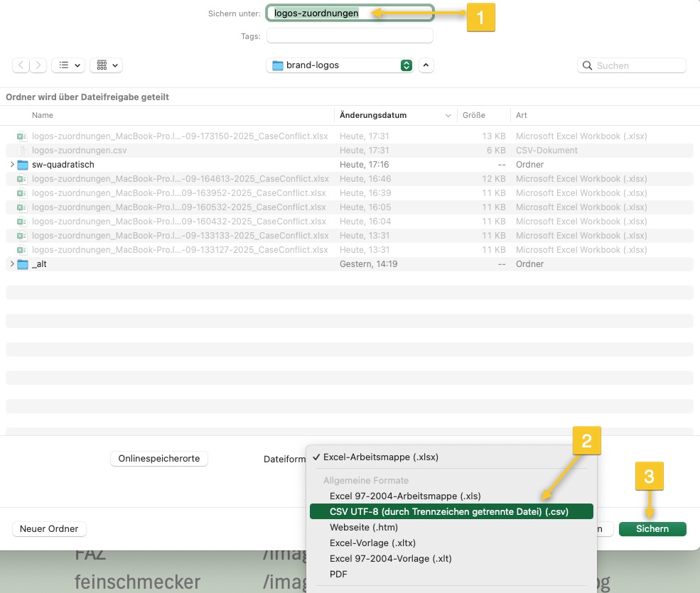Save the file using the Sichern button
Viewport: 700px width, 593px height.
pyautogui.click(x=652, y=528)
